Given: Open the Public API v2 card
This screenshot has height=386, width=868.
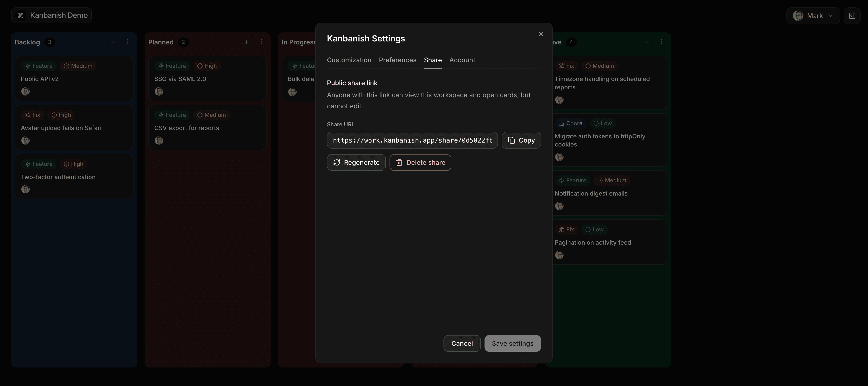Looking at the screenshot, I should 74,78.
